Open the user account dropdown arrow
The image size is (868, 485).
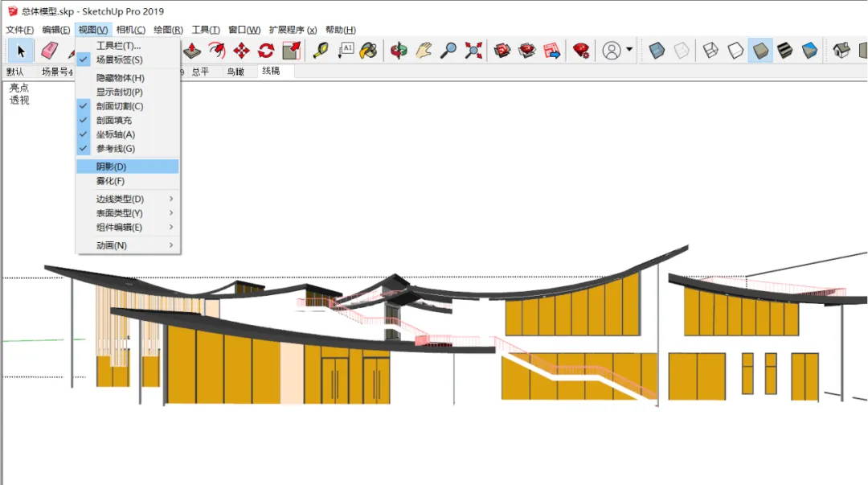click(629, 50)
